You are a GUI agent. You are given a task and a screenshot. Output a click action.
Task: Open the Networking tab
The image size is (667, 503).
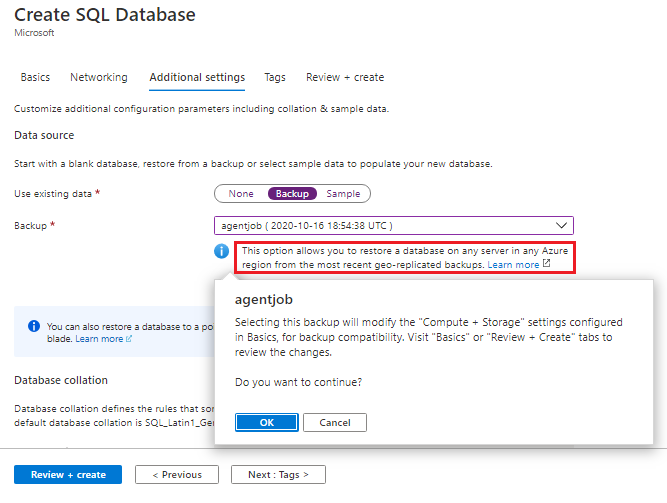tap(99, 77)
